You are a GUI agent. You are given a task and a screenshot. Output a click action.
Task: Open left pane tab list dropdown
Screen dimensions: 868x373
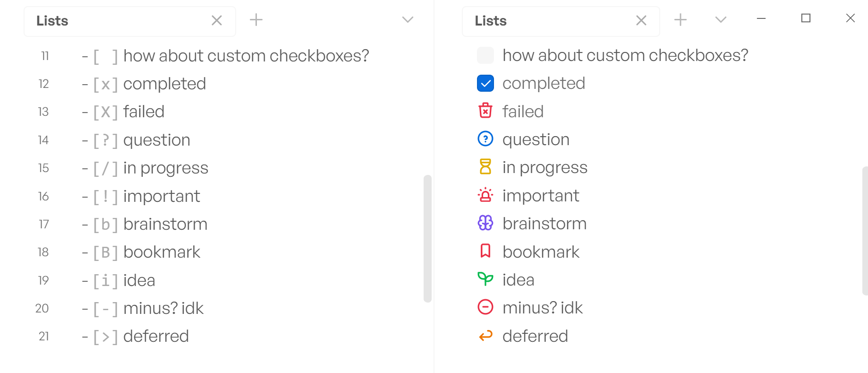coord(408,20)
